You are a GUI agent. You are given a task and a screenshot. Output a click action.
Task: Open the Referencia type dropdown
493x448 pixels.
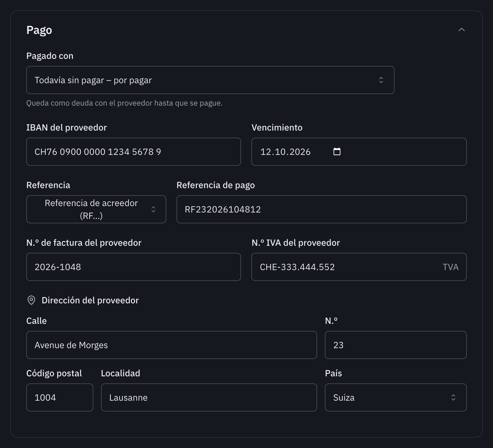96,209
